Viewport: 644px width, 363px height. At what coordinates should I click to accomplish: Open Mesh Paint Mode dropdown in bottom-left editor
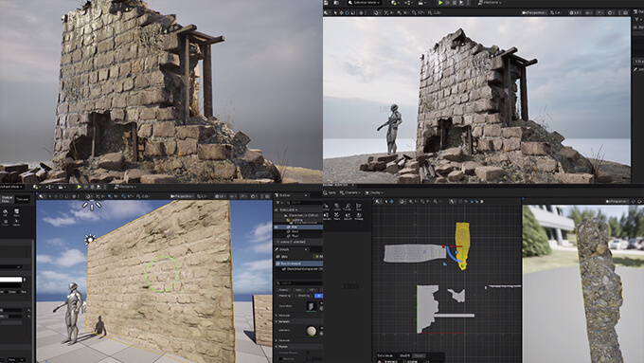11,187
